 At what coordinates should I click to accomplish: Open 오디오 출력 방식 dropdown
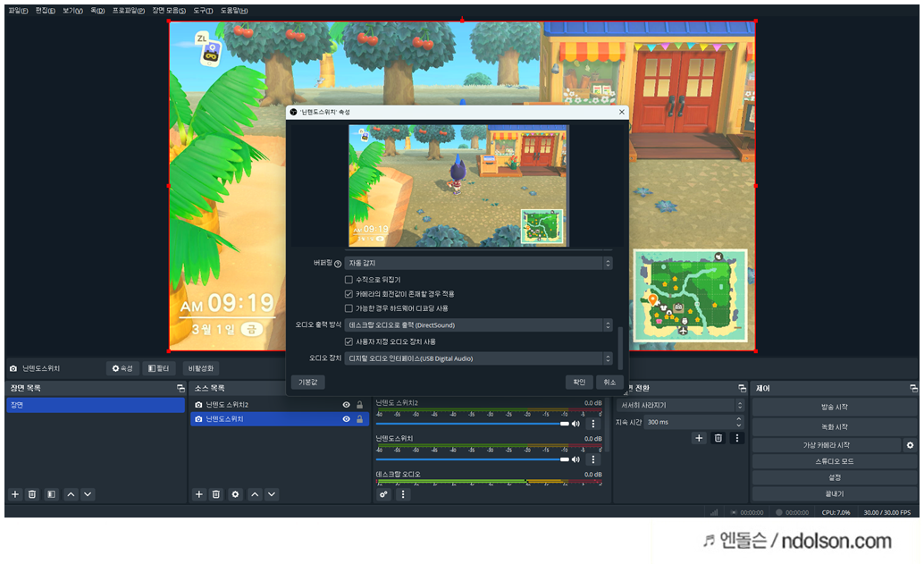click(x=478, y=324)
